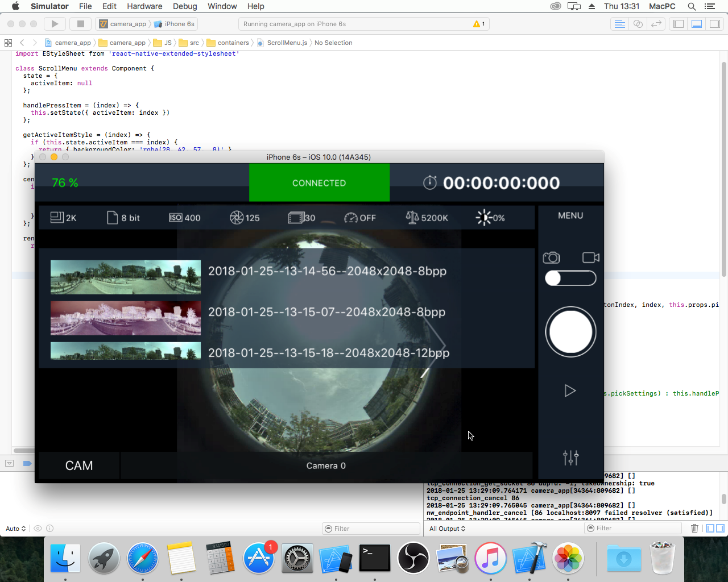Click the Xcode Run button
This screenshot has height=582, width=728.
(x=55, y=24)
